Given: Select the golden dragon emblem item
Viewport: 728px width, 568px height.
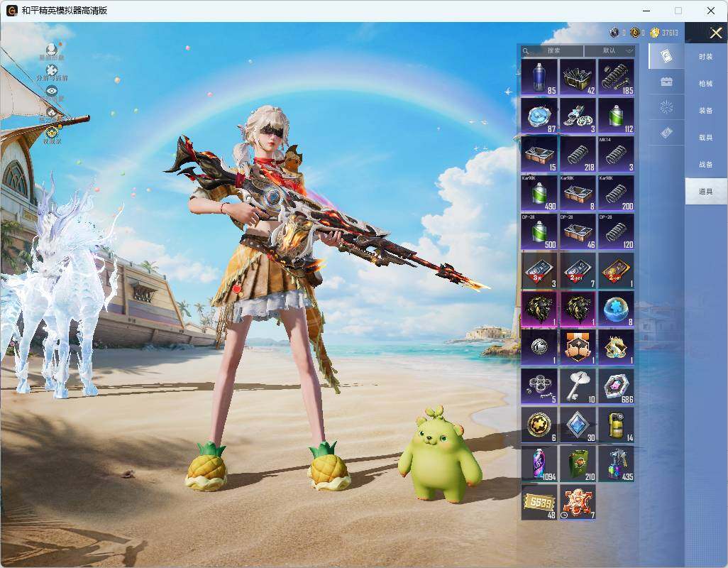Looking at the screenshot, I should tap(616, 347).
